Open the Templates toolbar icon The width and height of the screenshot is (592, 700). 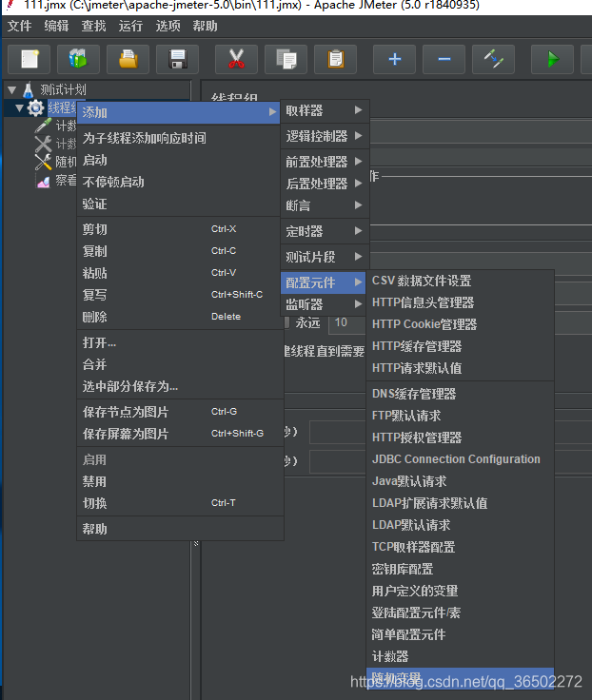click(78, 59)
